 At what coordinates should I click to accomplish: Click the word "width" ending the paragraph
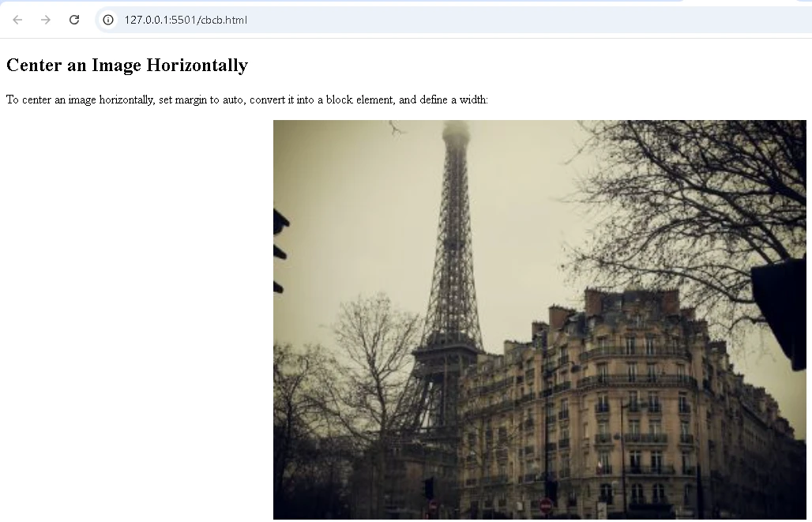tap(473, 100)
